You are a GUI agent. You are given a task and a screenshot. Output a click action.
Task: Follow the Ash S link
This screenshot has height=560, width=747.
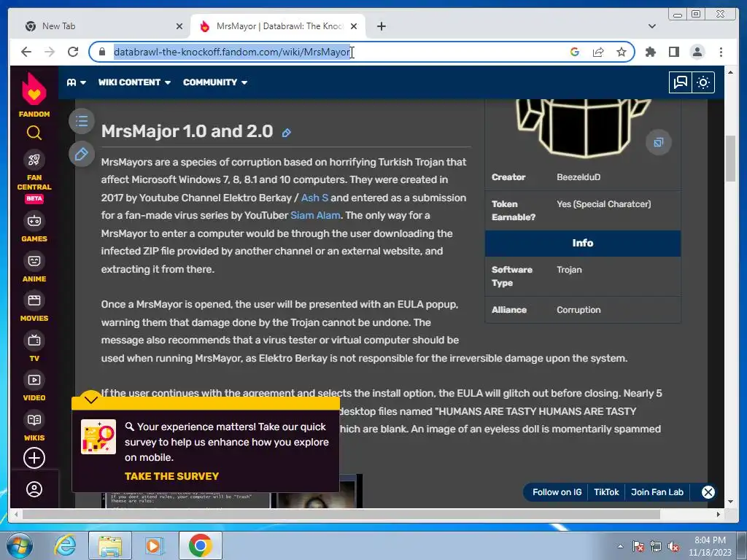point(314,198)
